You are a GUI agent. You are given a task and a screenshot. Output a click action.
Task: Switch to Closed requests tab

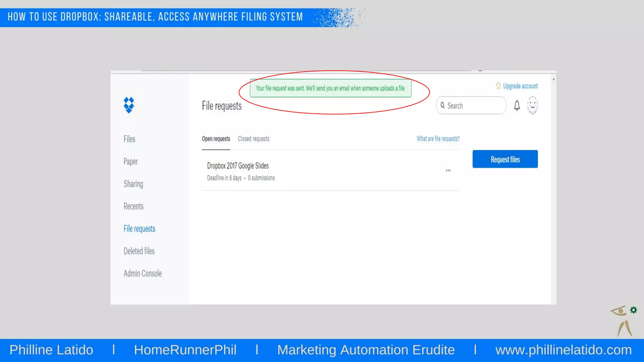point(253,139)
